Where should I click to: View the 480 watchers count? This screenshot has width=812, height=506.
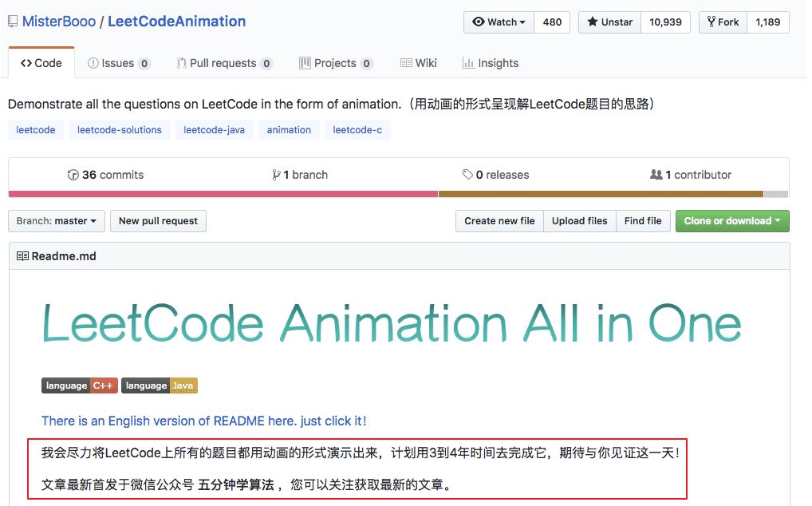pos(552,22)
